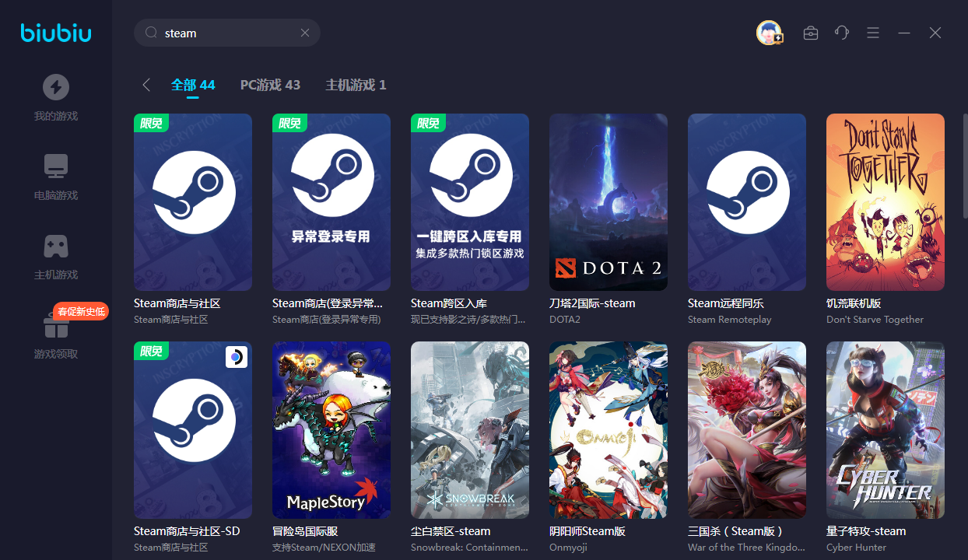The width and height of the screenshot is (968, 560).
Task: Open console games controller icon
Action: 55,246
